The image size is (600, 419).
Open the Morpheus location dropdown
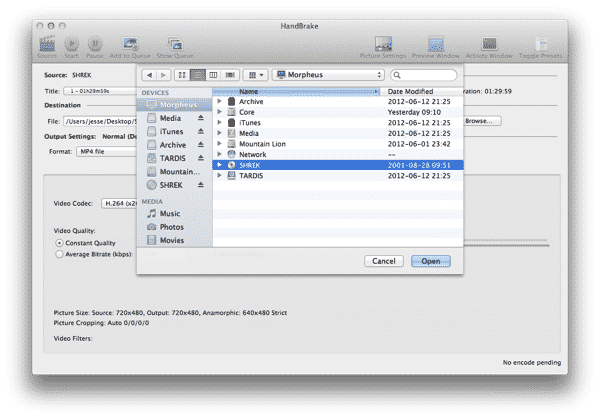(329, 74)
